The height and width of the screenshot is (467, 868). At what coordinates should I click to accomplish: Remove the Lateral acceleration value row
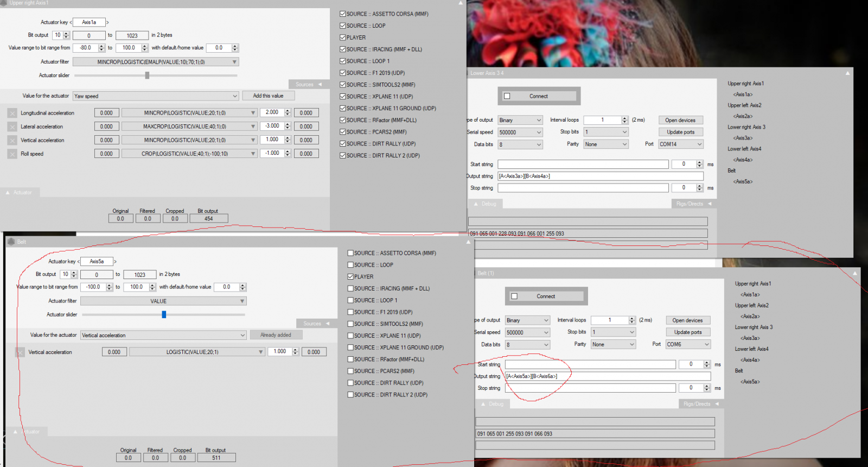point(12,127)
